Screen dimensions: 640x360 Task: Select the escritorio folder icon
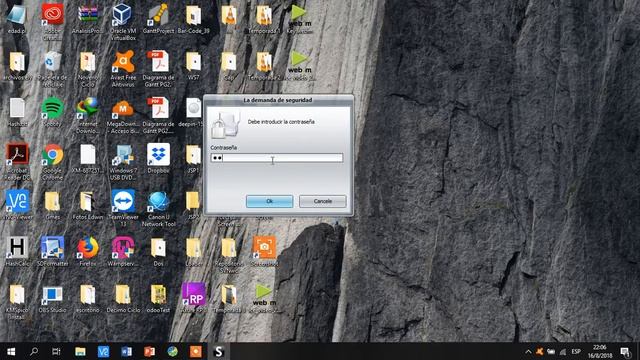tap(88, 298)
